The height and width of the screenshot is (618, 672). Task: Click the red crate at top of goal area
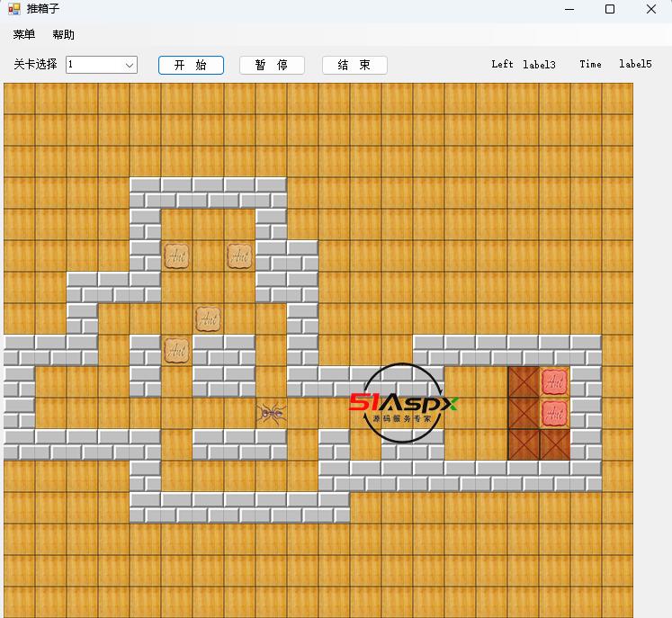[554, 382]
